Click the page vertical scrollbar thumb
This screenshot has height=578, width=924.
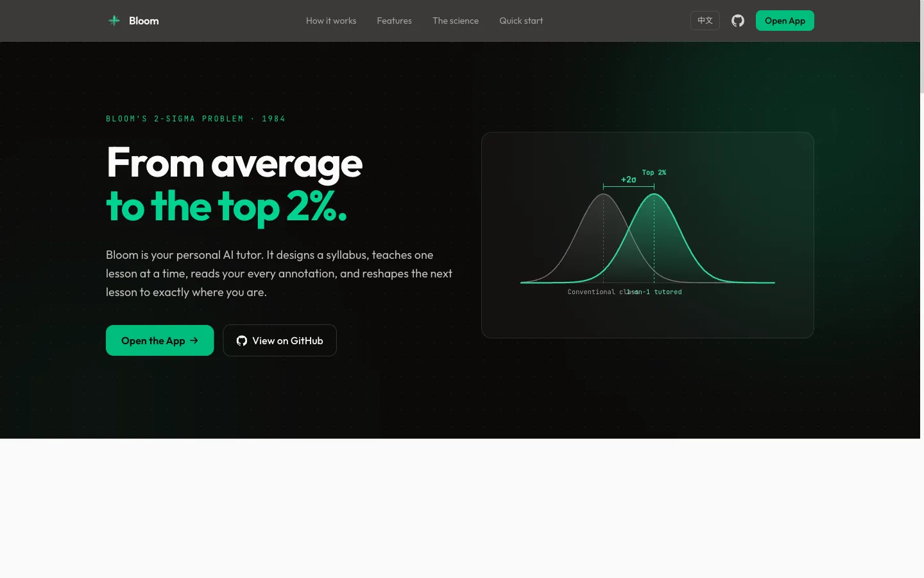(922, 46)
